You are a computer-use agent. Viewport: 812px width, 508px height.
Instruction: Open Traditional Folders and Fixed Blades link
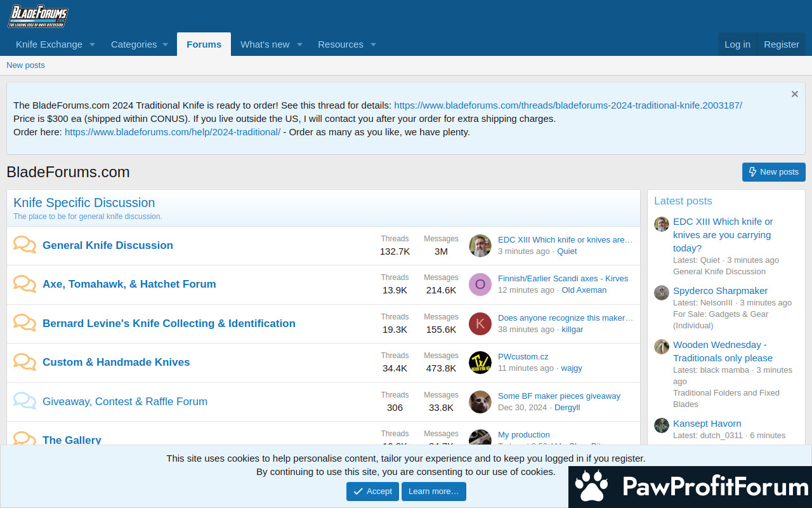(x=726, y=398)
